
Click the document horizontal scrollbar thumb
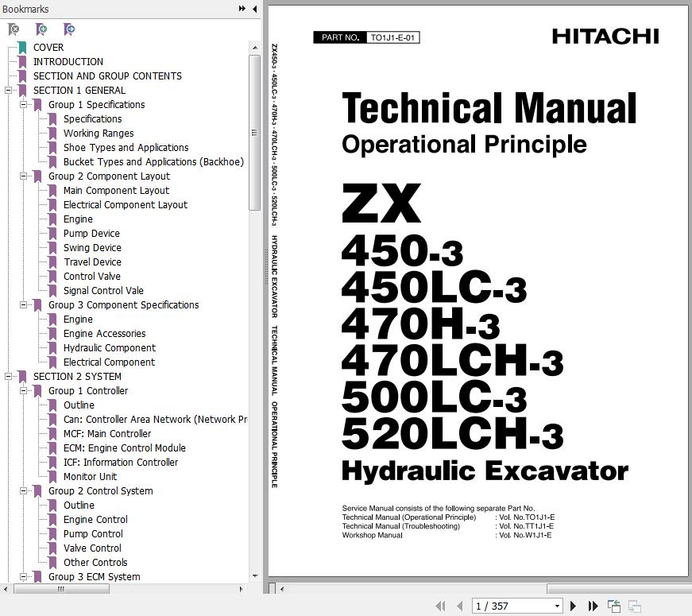(x=619, y=589)
